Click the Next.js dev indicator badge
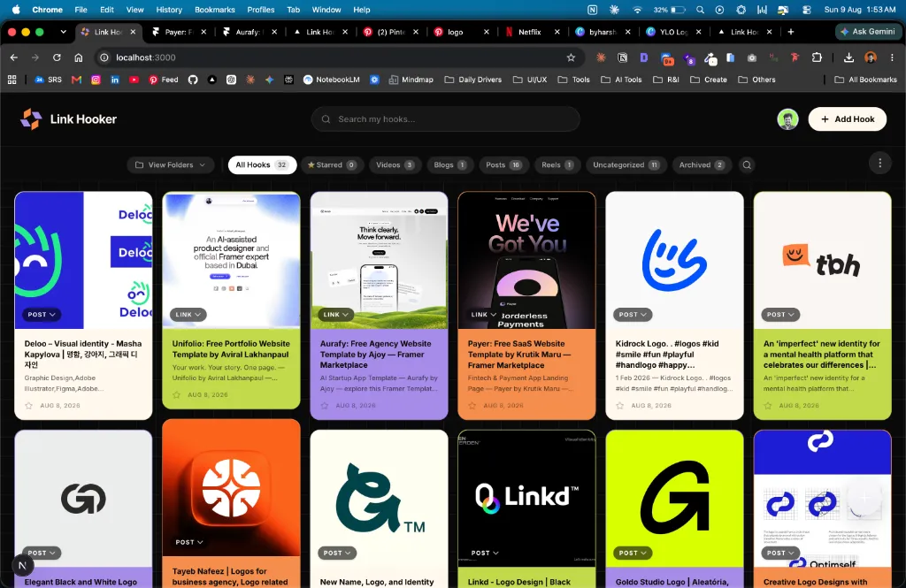 [x=22, y=566]
